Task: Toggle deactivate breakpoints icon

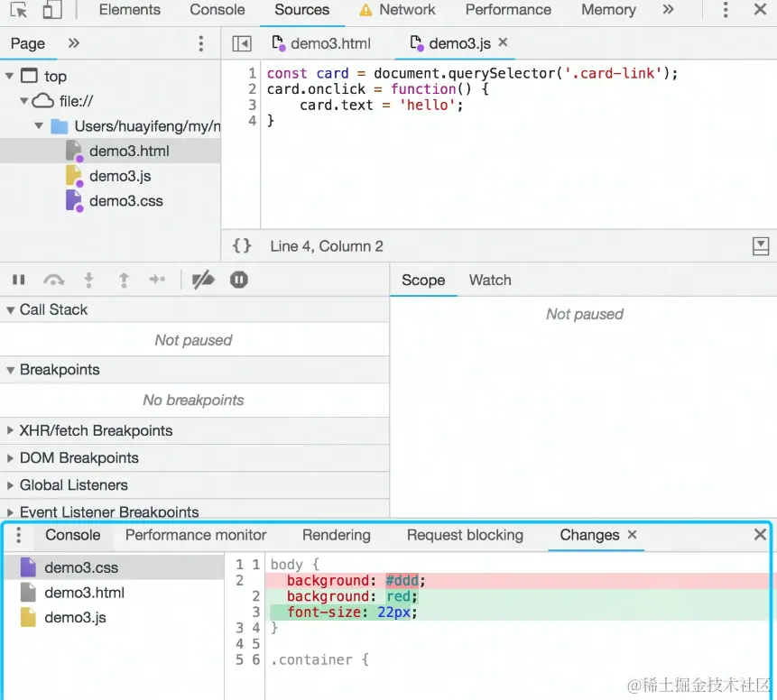Action: pyautogui.click(x=203, y=280)
